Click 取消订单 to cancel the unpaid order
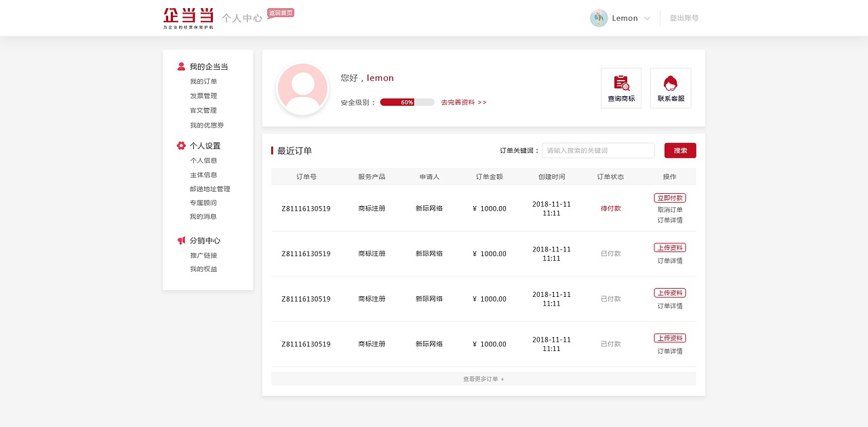This screenshot has height=427, width=868. coord(669,209)
